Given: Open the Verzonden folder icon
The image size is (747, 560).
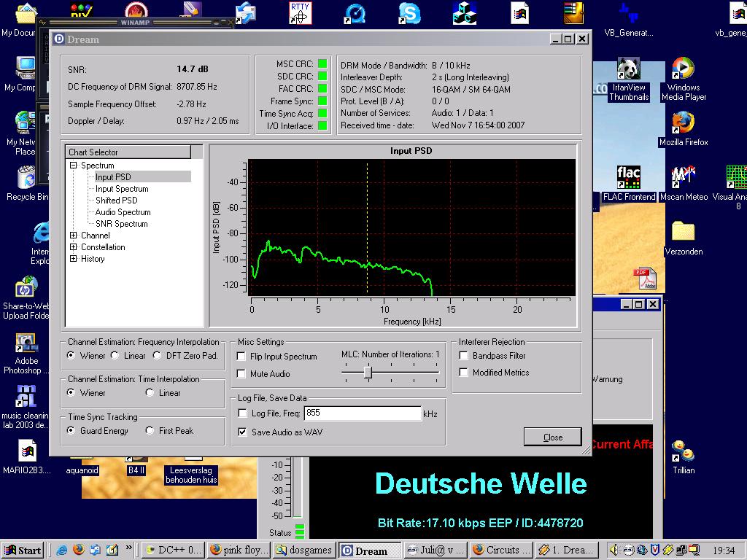Looking at the screenshot, I should 684,233.
